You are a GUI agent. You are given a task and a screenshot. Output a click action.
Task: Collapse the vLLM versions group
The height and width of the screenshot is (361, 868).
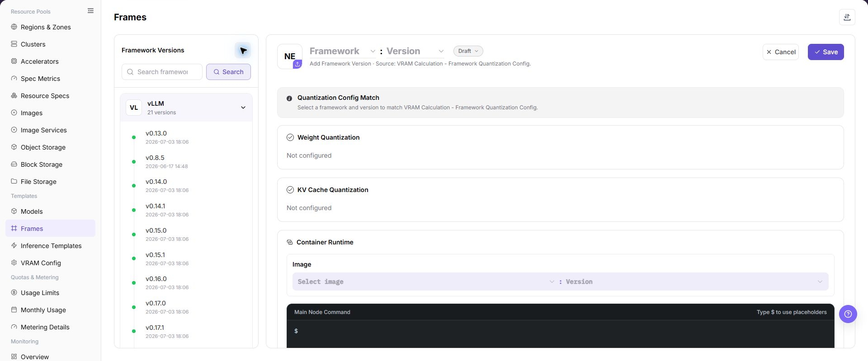pos(243,108)
